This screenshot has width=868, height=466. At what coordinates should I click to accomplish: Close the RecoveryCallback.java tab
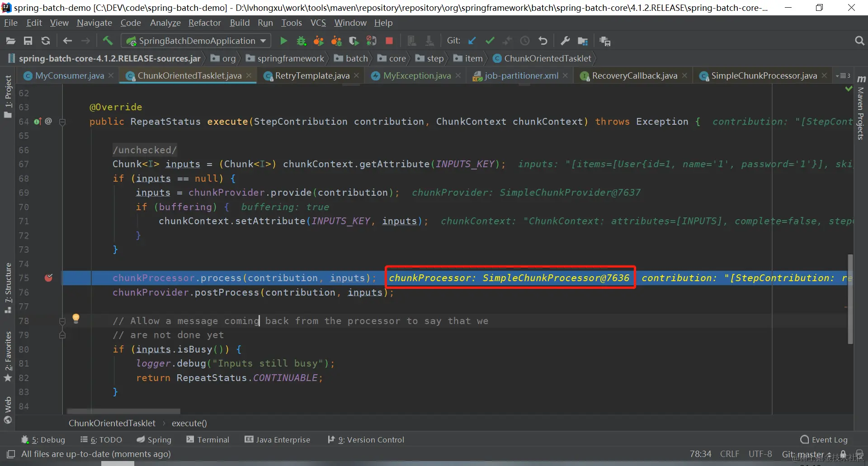684,76
